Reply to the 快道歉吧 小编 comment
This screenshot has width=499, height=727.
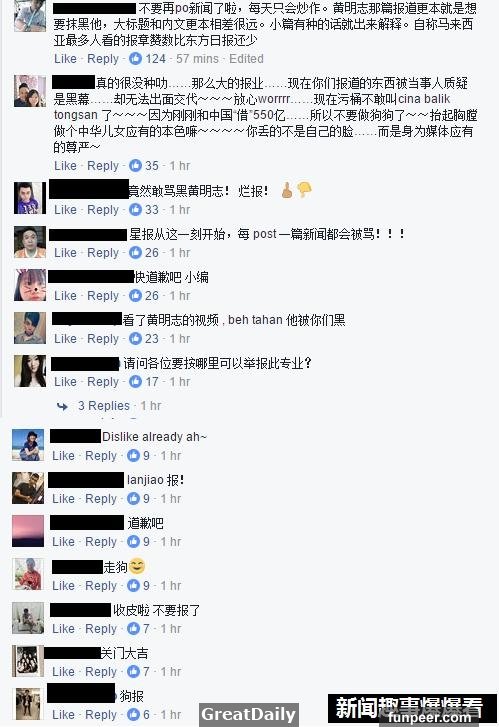[x=103, y=296]
